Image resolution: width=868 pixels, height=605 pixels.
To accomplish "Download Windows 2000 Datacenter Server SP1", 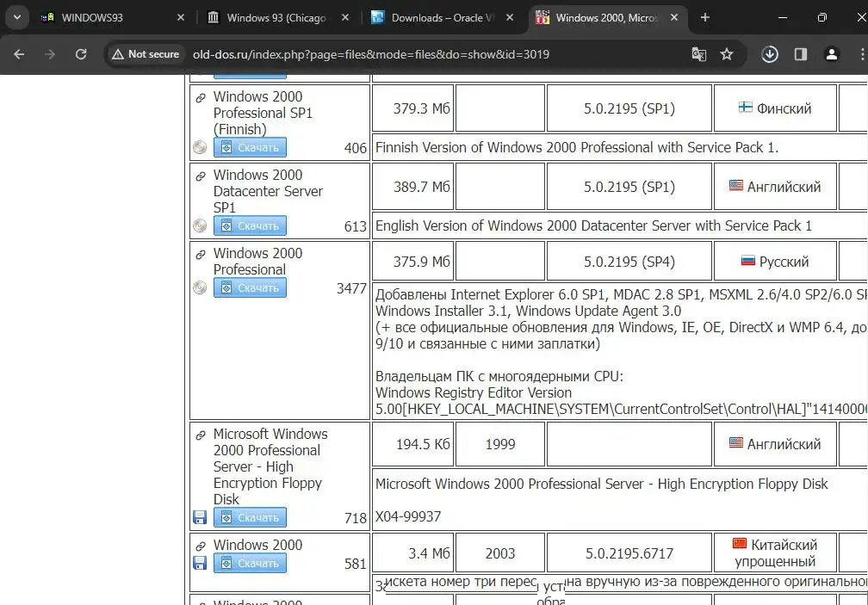I will (251, 225).
